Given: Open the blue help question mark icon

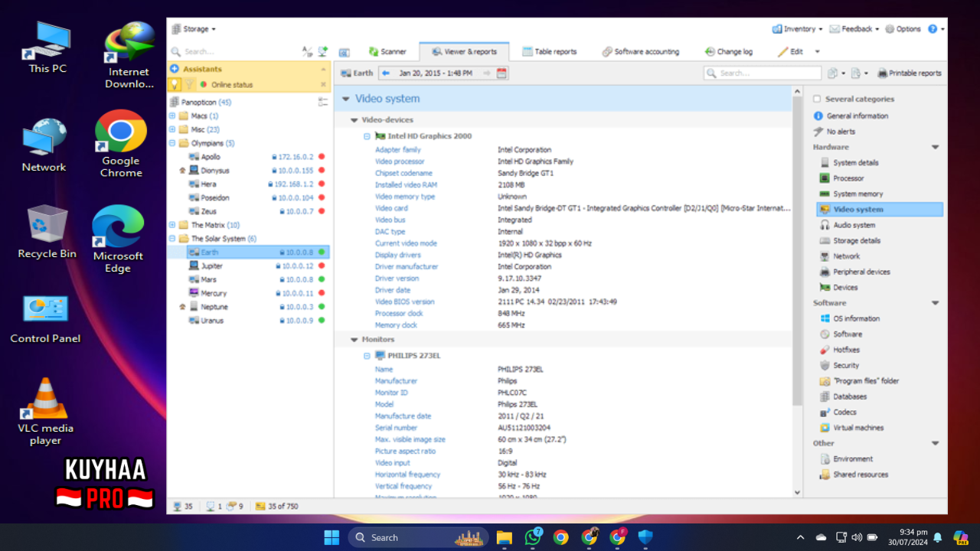Looking at the screenshot, I should click(933, 29).
